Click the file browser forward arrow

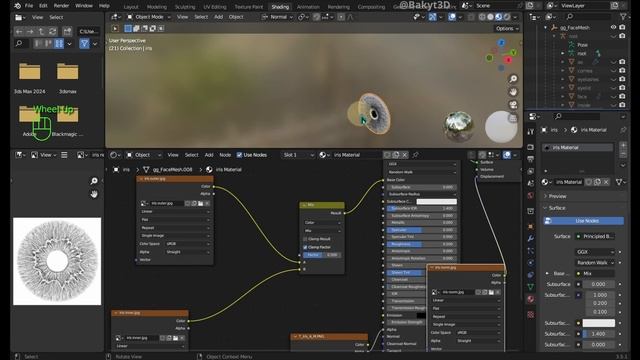[30, 31]
